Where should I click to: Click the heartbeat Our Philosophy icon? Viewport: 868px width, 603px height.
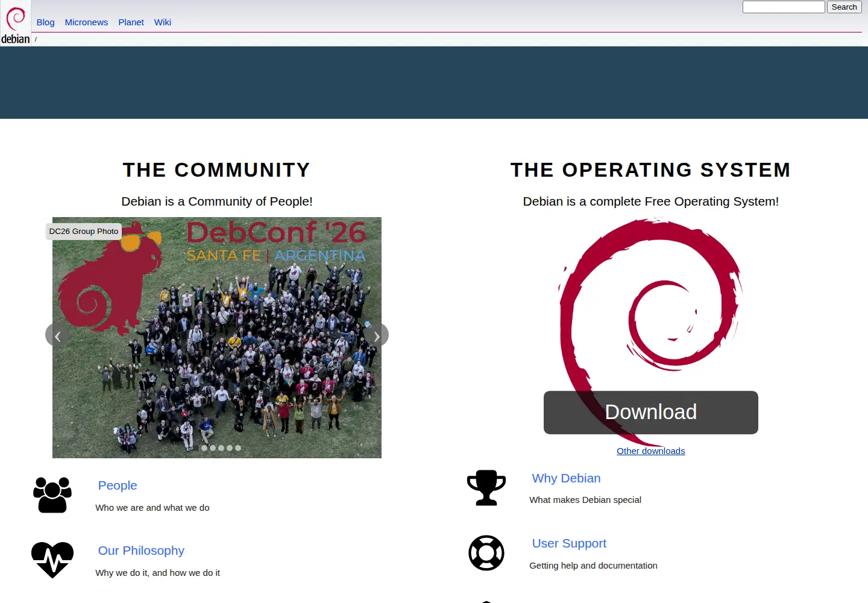52,560
